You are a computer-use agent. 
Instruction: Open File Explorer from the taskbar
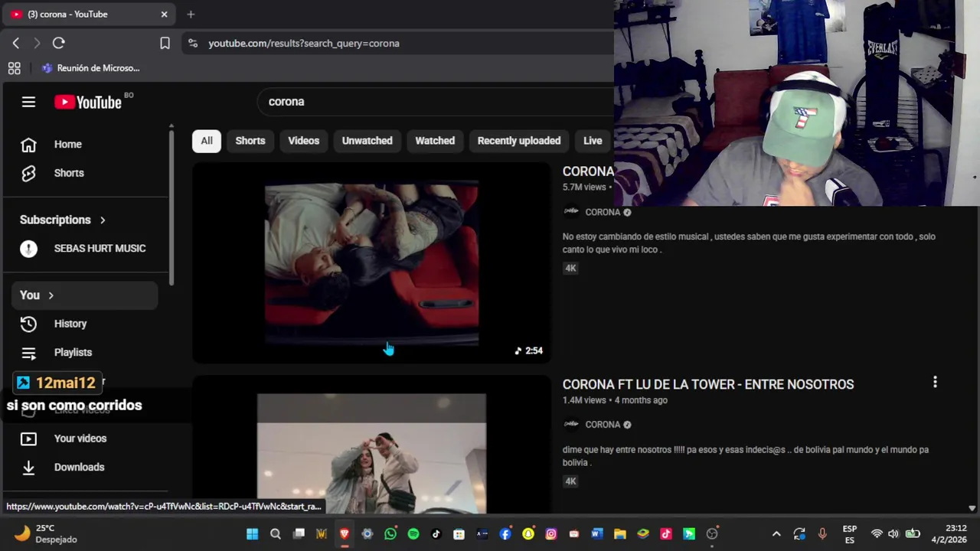tap(620, 534)
